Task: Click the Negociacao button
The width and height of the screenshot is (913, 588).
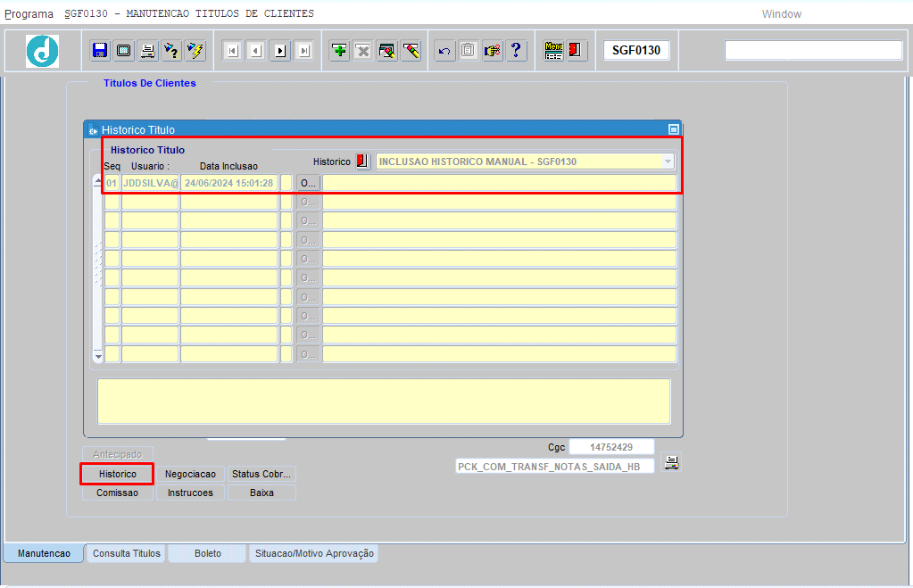Action: point(190,474)
